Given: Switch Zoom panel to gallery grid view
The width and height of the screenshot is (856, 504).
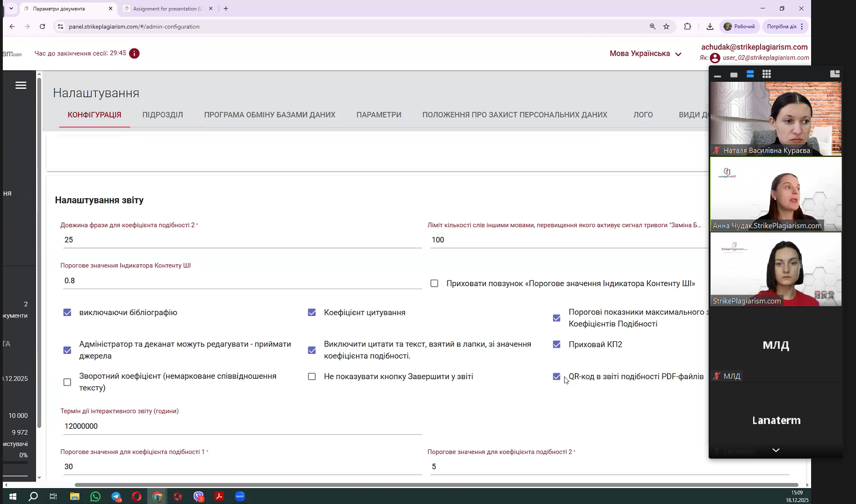Looking at the screenshot, I should pyautogui.click(x=766, y=74).
